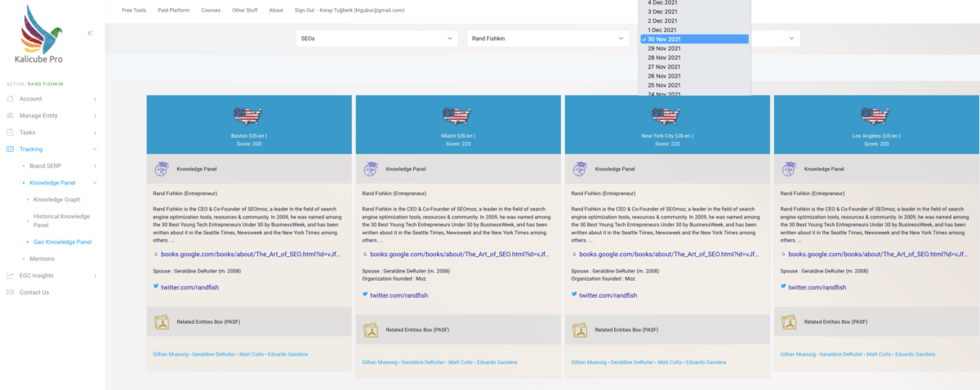Click Related Entities Box icon in Los Angeles card
The width and height of the screenshot is (980, 390).
[789, 321]
